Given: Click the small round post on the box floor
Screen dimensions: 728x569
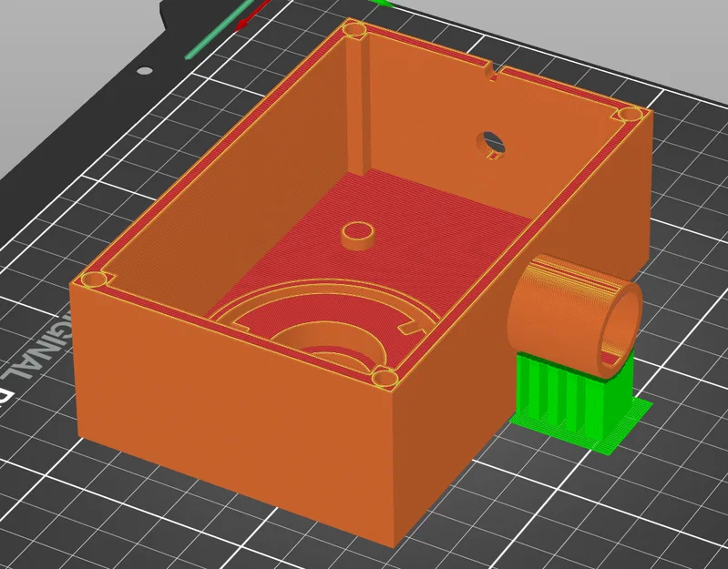Looking at the screenshot, I should 357,236.
